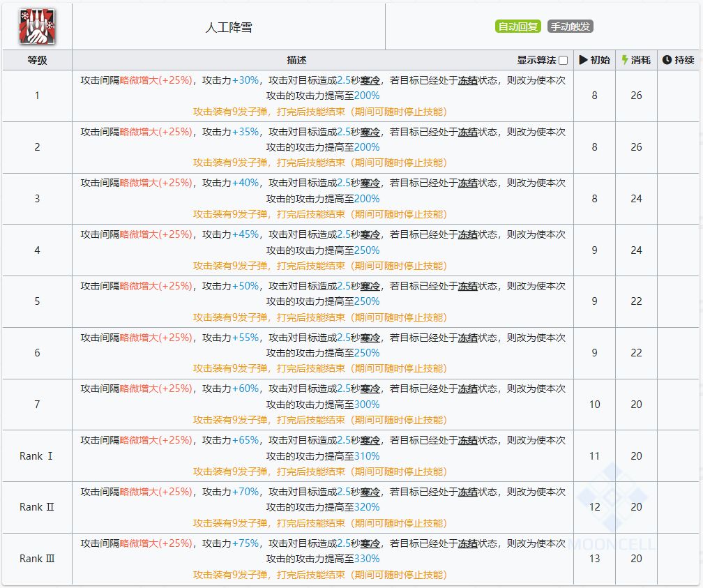Enable the 显示算法 checkbox

click(563, 61)
